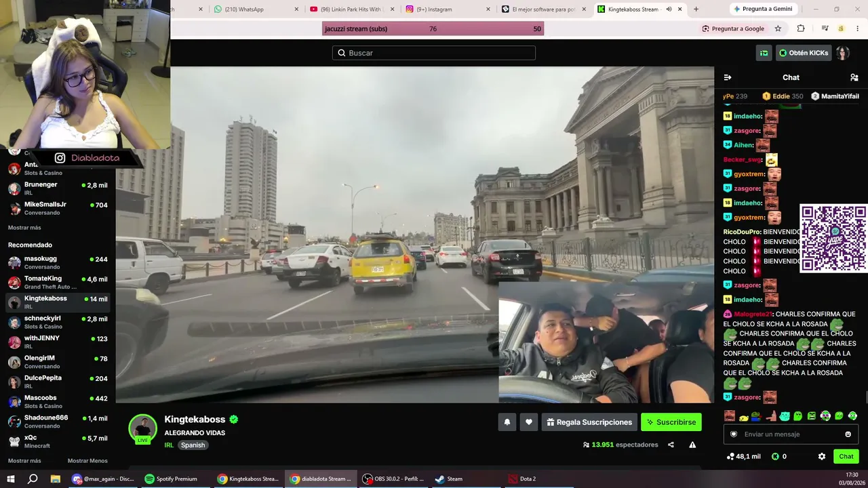
Task: Click Pregunta a Gemini button
Action: [762, 9]
